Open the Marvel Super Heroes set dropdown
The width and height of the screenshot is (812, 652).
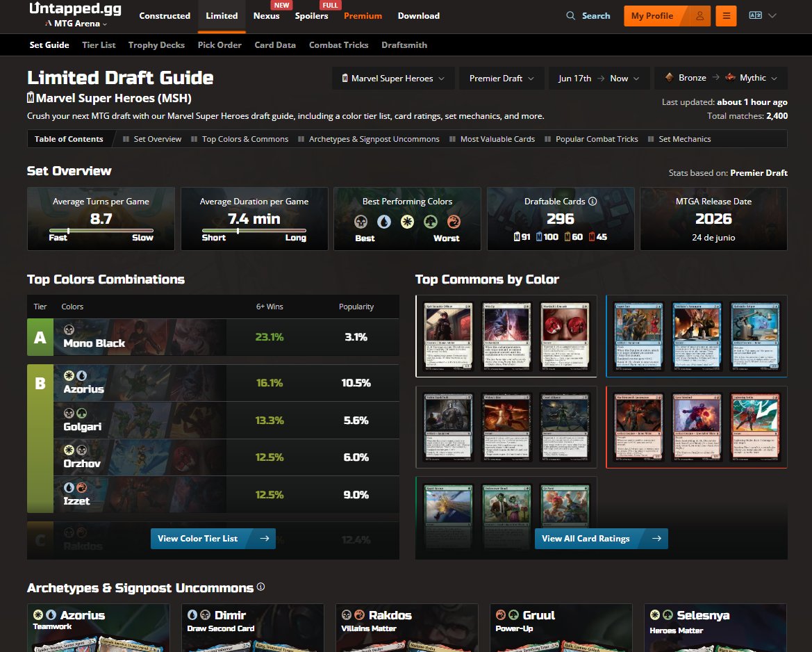click(x=394, y=79)
